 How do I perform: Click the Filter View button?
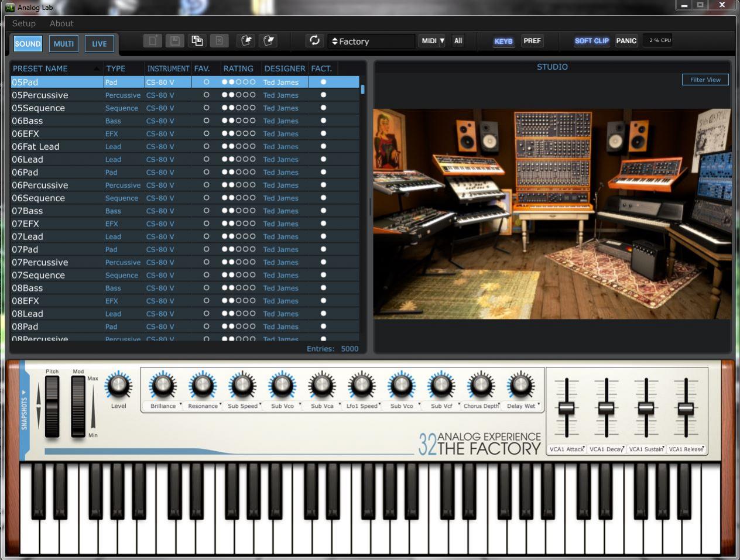pyautogui.click(x=705, y=80)
